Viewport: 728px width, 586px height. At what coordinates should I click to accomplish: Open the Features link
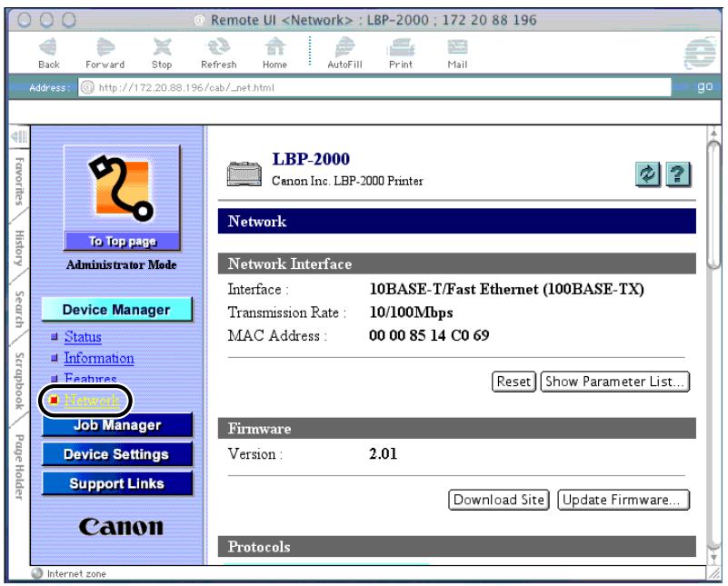[x=90, y=378]
